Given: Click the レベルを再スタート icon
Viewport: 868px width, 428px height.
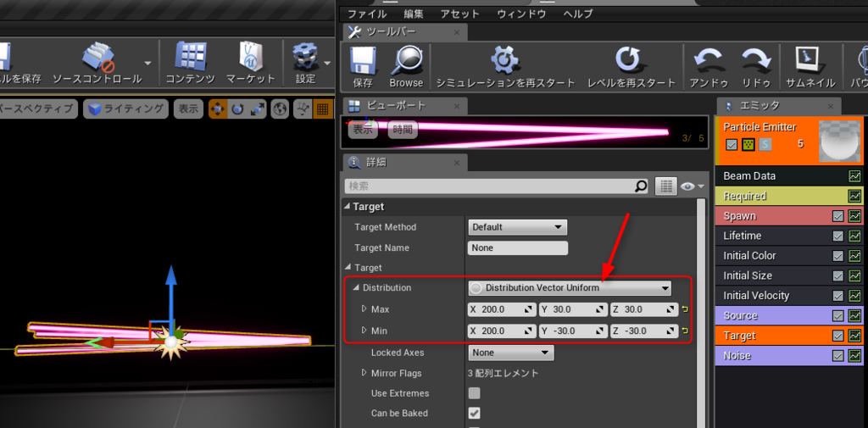Looking at the screenshot, I should coord(631,67).
